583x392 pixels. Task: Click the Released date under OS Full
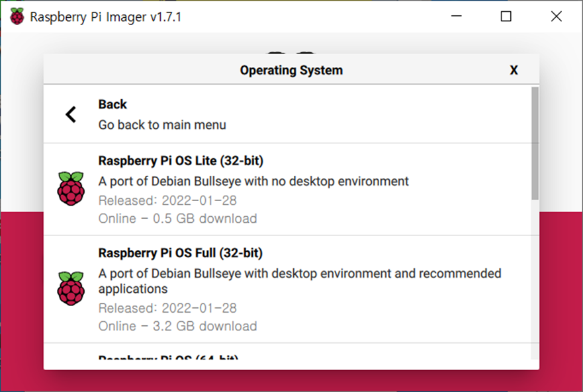coord(167,308)
